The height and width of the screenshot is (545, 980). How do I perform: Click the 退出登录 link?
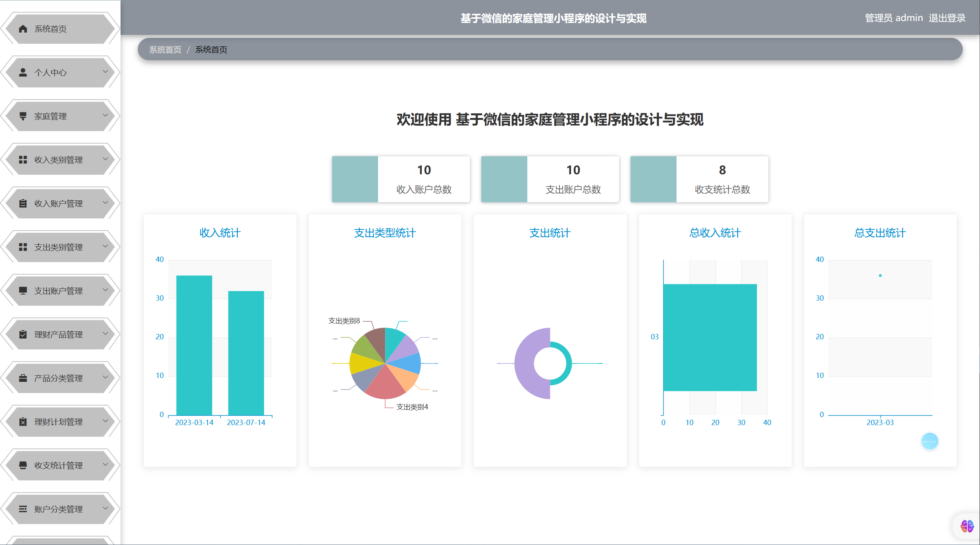pos(947,18)
